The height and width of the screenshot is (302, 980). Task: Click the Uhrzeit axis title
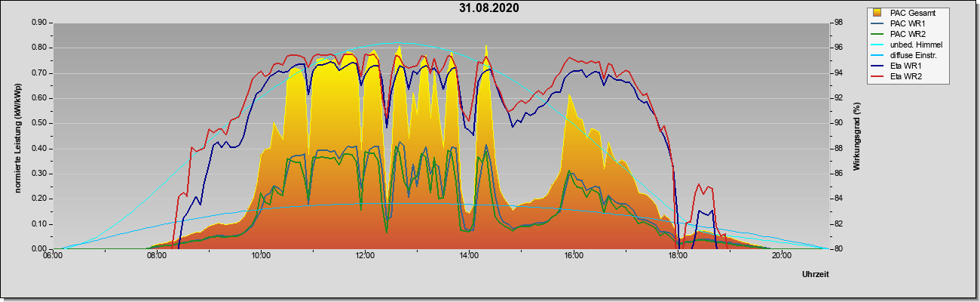tap(816, 275)
